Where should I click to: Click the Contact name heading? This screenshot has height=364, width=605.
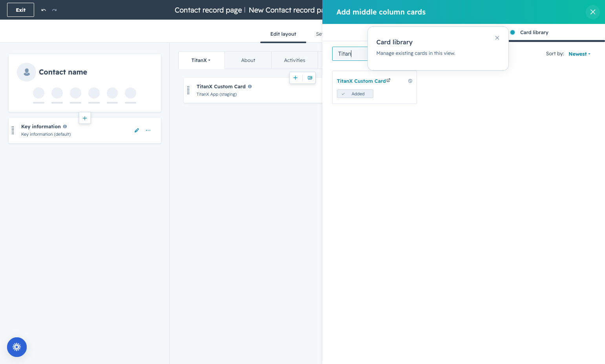(x=63, y=72)
